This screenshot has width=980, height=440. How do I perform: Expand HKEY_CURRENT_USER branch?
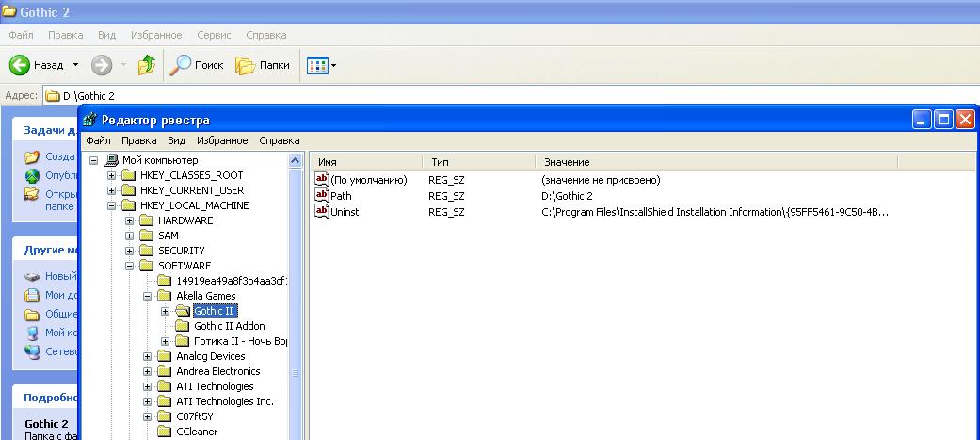point(111,190)
